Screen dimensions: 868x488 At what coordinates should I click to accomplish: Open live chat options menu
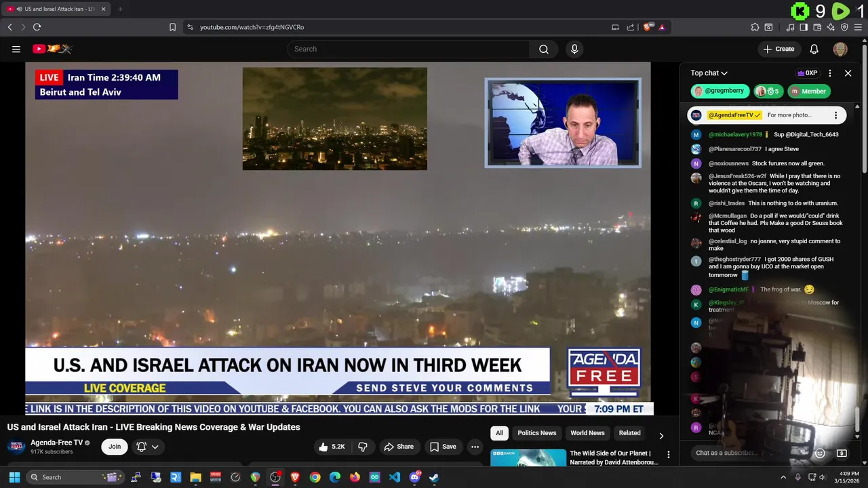[x=830, y=73]
